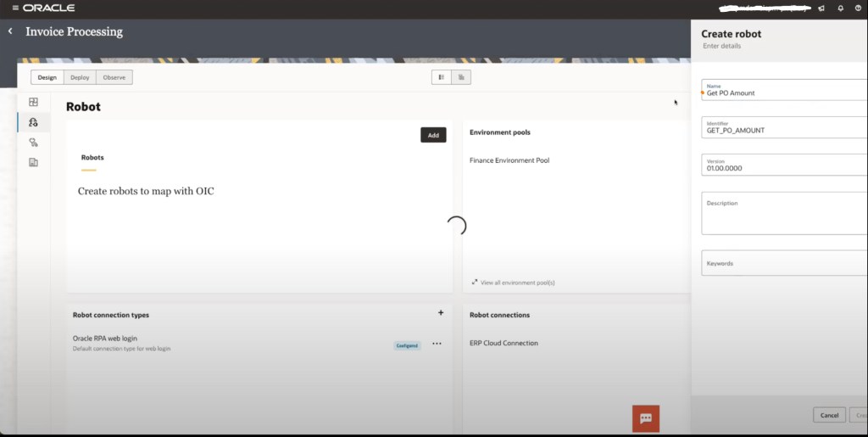Open the third sidebar icon below Robot
This screenshot has height=437, width=868.
pos(33,143)
